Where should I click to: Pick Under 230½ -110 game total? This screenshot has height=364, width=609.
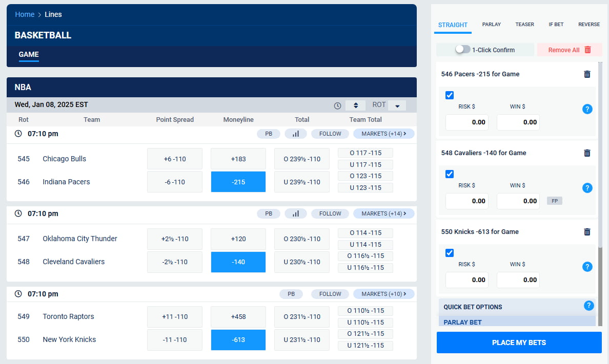(x=302, y=262)
